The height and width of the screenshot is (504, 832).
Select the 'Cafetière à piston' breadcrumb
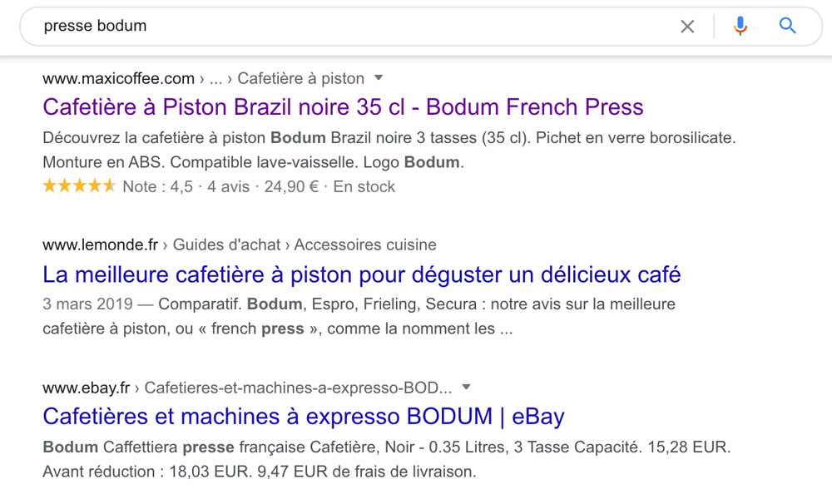[x=301, y=78]
